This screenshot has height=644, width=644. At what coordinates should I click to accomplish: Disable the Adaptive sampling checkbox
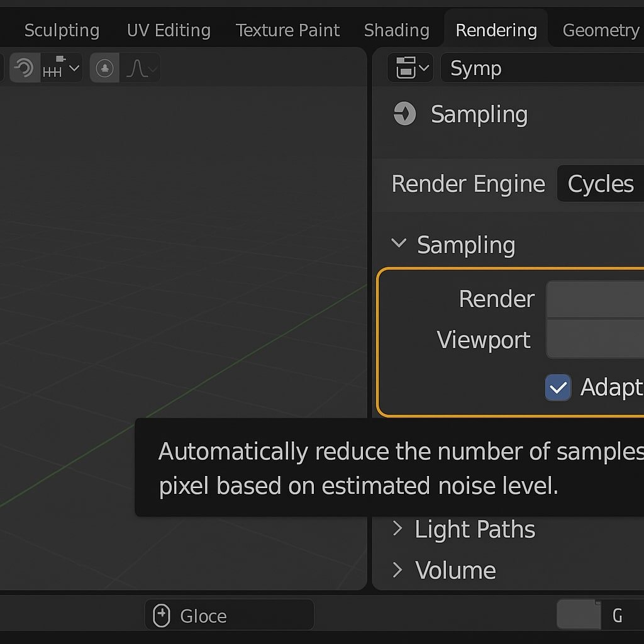tap(558, 387)
